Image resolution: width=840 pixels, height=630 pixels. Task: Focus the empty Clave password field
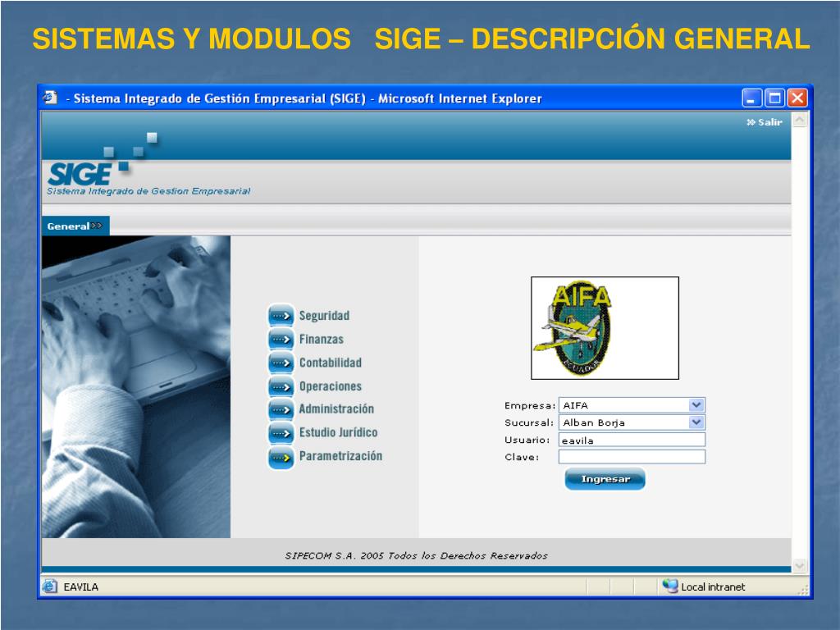(632, 457)
